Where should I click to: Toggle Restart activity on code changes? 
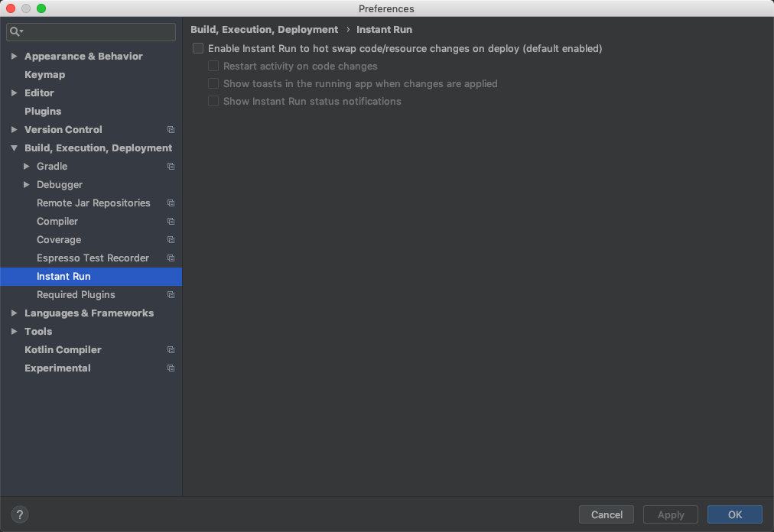point(213,66)
